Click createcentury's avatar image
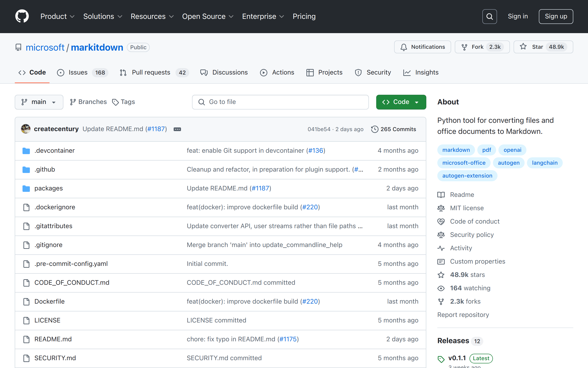The height and width of the screenshot is (368, 588). pos(26,129)
